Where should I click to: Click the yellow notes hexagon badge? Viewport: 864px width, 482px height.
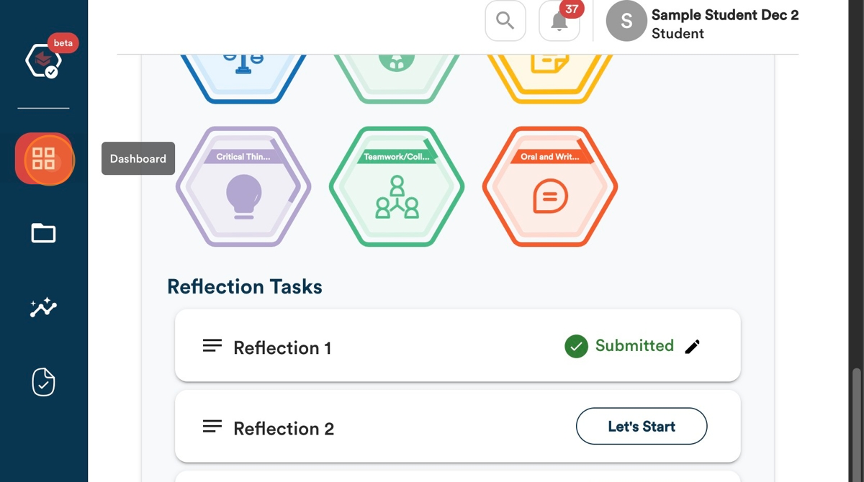coord(550,77)
